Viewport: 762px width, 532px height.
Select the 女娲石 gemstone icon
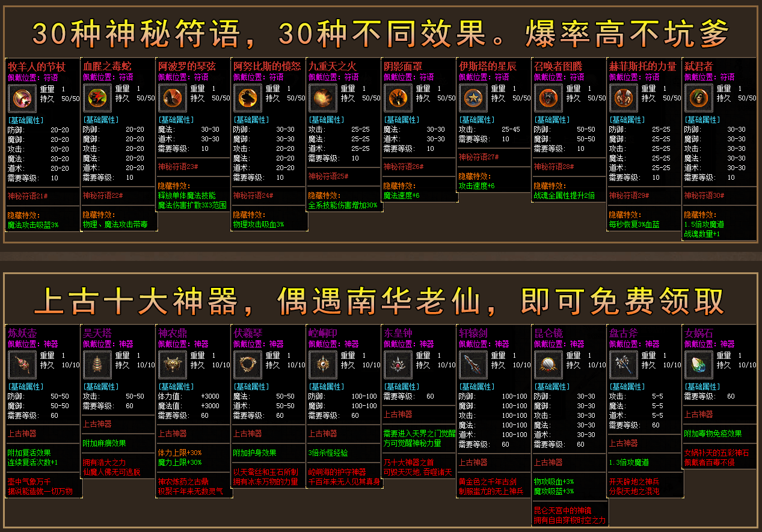click(699, 365)
